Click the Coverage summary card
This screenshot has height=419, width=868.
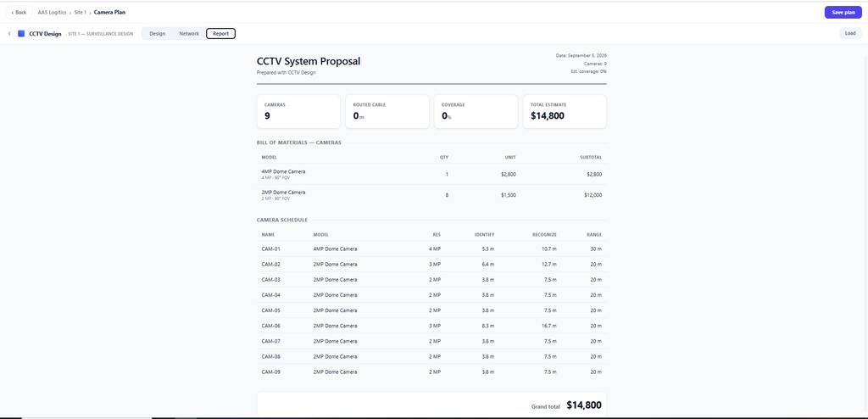pyautogui.click(x=476, y=111)
